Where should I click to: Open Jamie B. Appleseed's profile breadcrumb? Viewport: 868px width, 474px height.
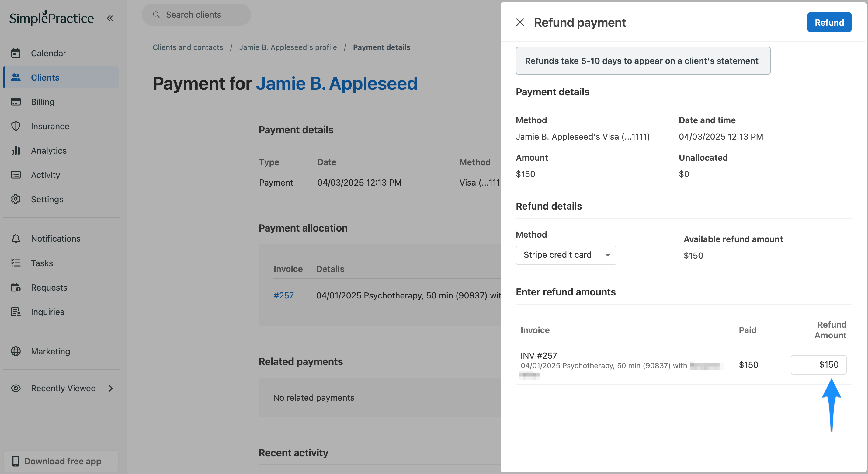288,47
